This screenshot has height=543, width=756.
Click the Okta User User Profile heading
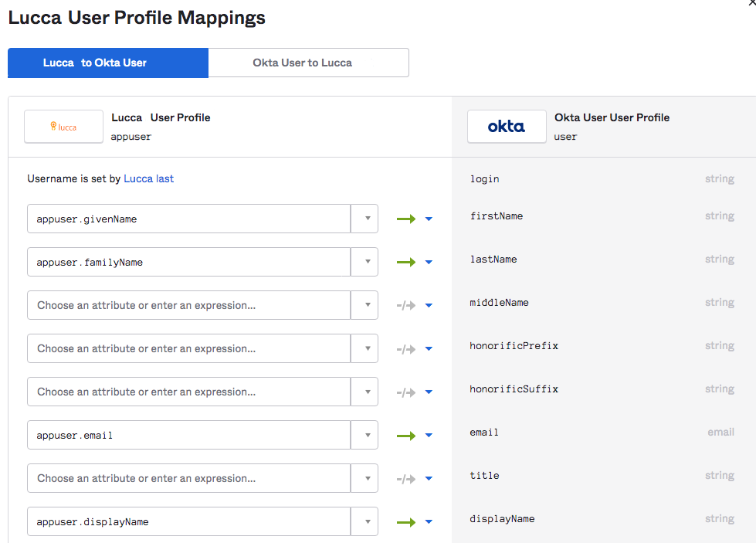tap(612, 117)
